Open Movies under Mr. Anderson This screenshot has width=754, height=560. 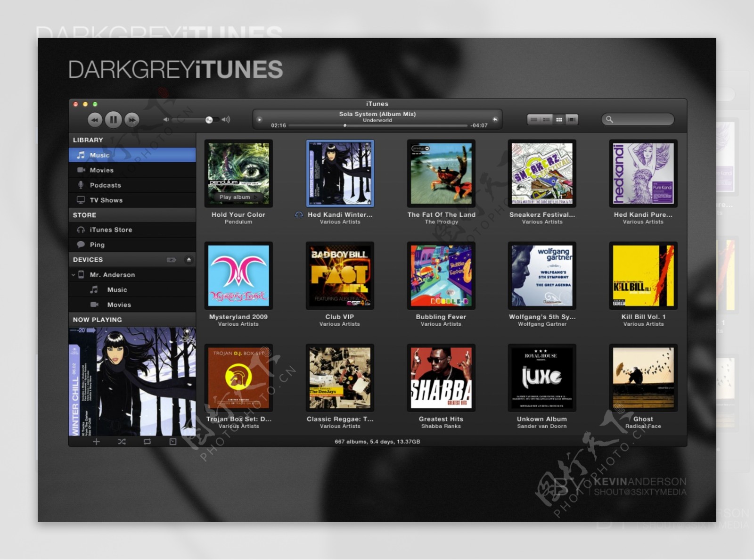click(x=132, y=305)
